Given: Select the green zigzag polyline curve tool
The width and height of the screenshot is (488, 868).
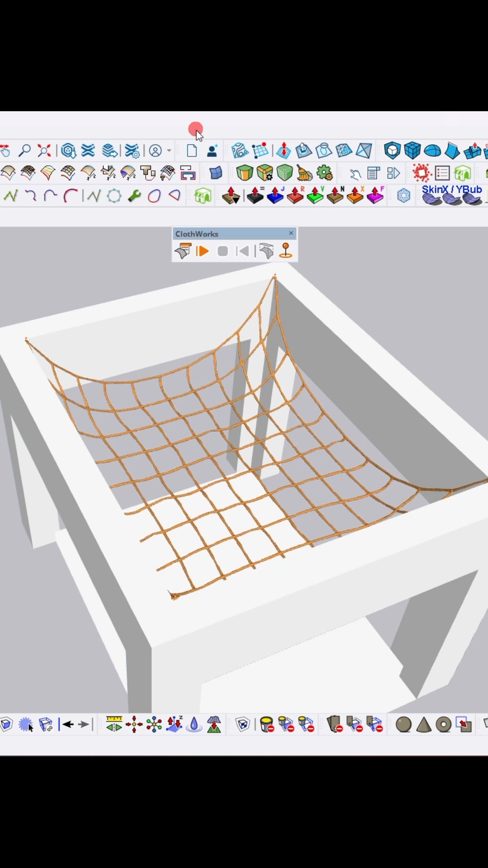Looking at the screenshot, I should pyautogui.click(x=10, y=196).
